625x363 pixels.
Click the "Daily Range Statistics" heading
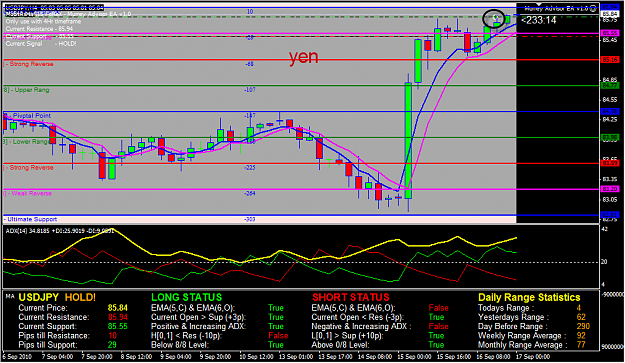pyautogui.click(x=529, y=298)
